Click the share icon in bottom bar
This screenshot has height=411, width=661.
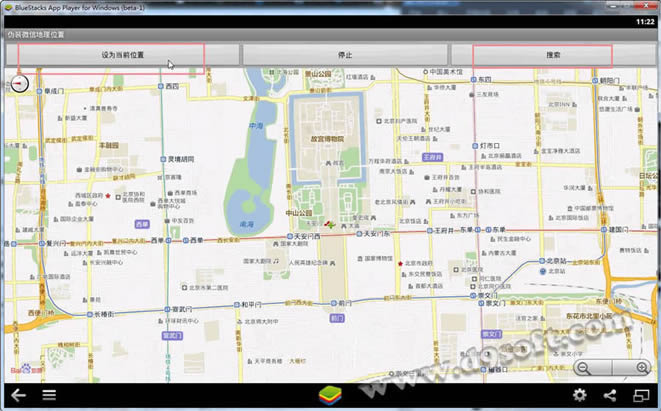[x=610, y=396]
